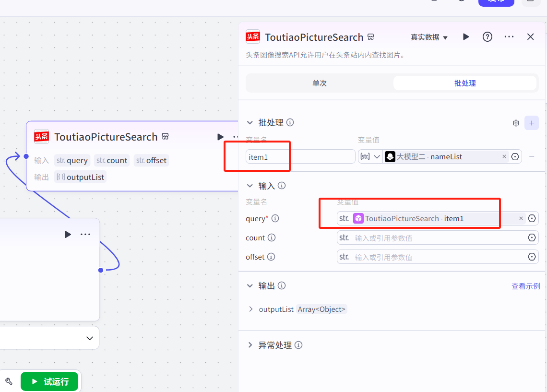This screenshot has width=547, height=392.
Task: Open the reference picker for the nameList value
Action: [x=515, y=156]
